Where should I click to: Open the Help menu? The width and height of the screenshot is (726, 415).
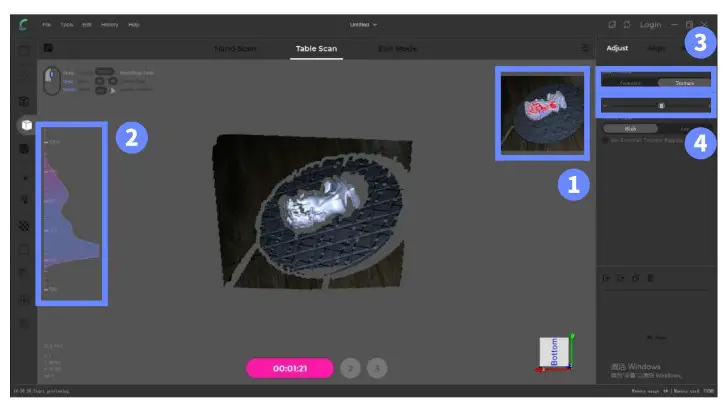click(x=134, y=25)
